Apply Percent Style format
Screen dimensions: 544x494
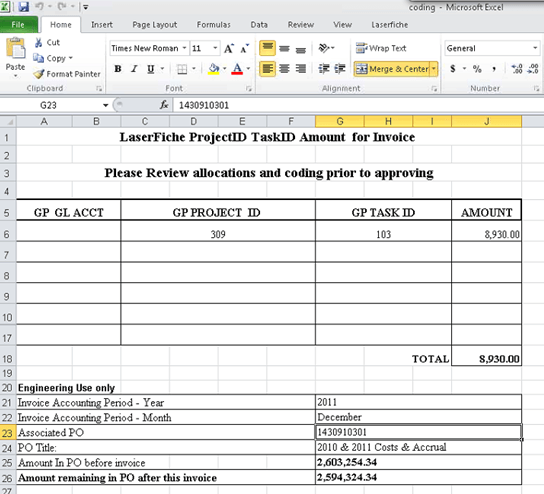click(x=477, y=69)
